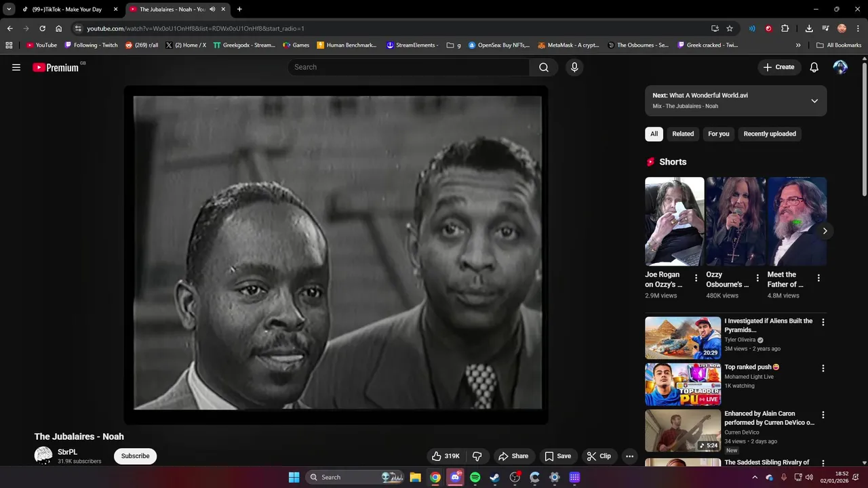Open the notifications bell
Screen dimensions: 868x488
coord(814,67)
